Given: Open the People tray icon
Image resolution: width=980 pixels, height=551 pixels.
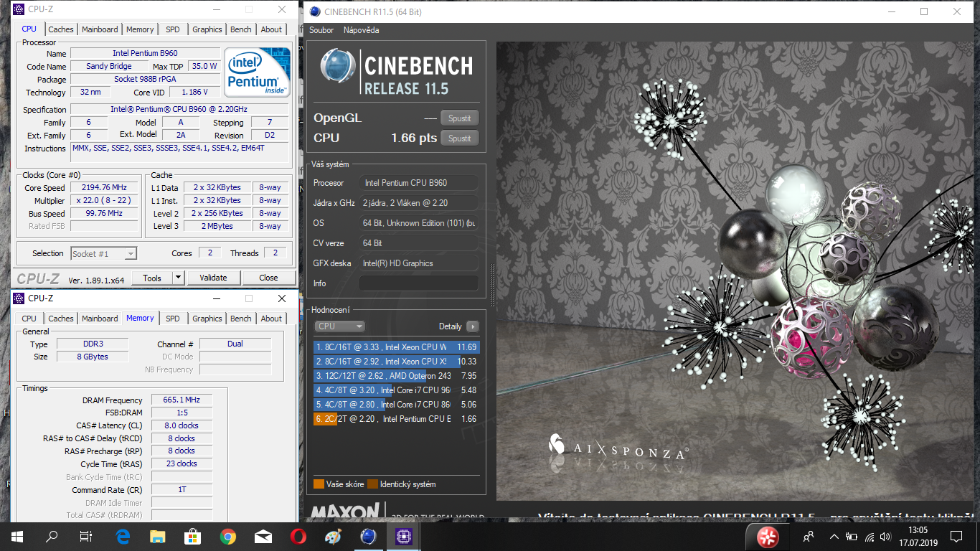Looking at the screenshot, I should [809, 536].
